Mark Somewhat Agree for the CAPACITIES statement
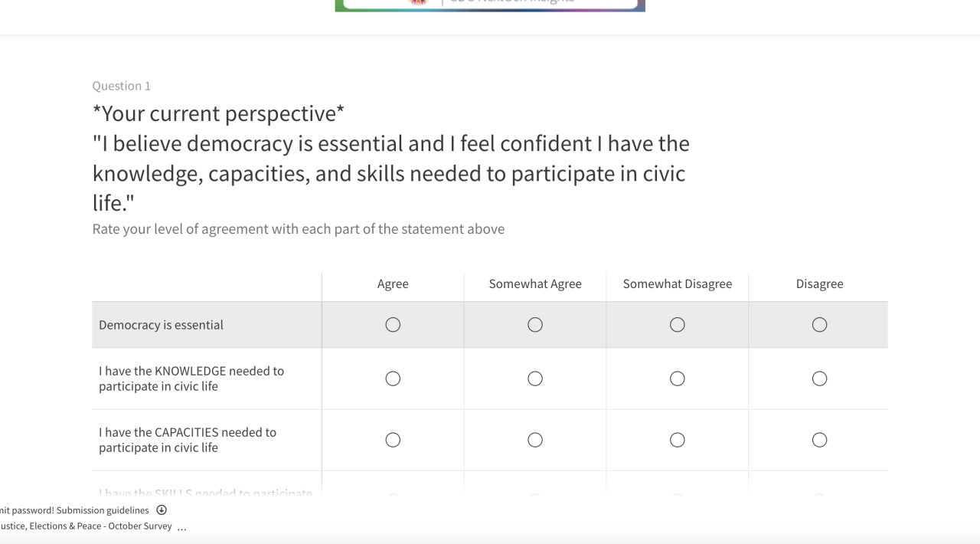This screenshot has height=544, width=980. click(535, 440)
